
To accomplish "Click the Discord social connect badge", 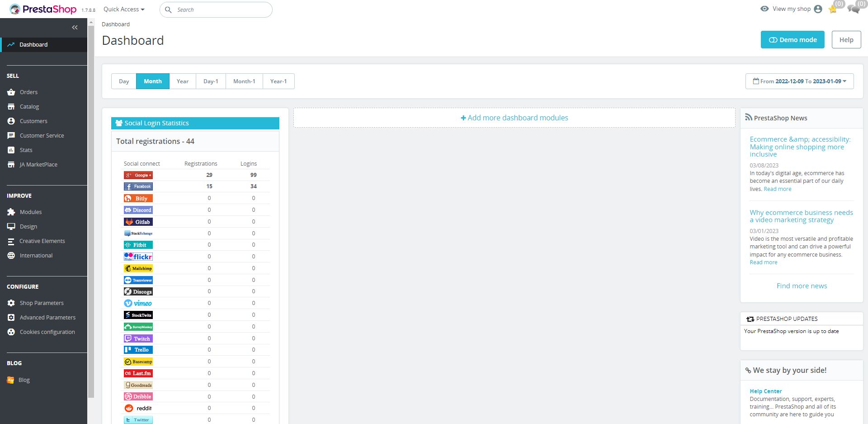I will pyautogui.click(x=138, y=210).
